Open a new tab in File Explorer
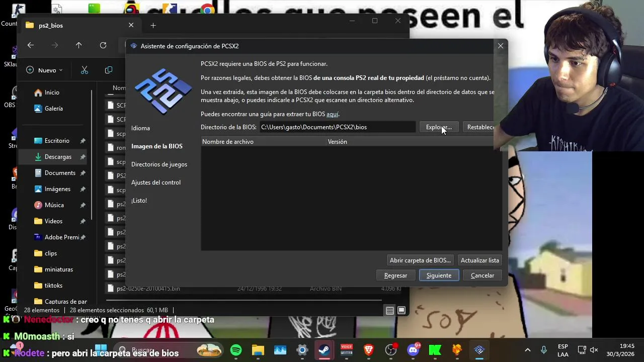This screenshot has width=644, height=362. [x=153, y=25]
